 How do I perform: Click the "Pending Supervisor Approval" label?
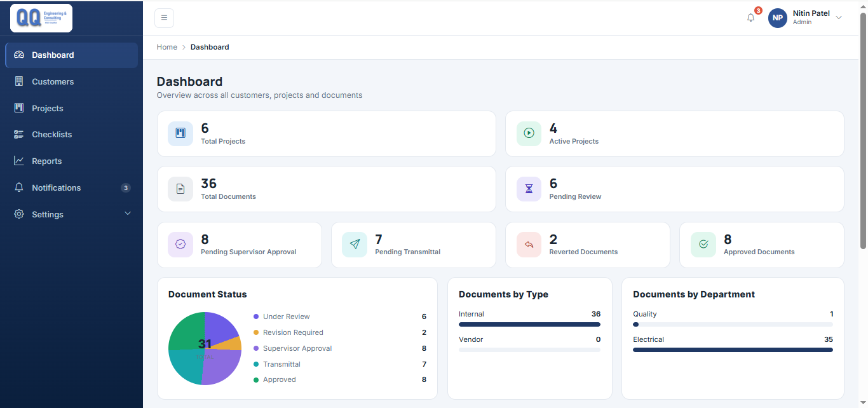[248, 252]
